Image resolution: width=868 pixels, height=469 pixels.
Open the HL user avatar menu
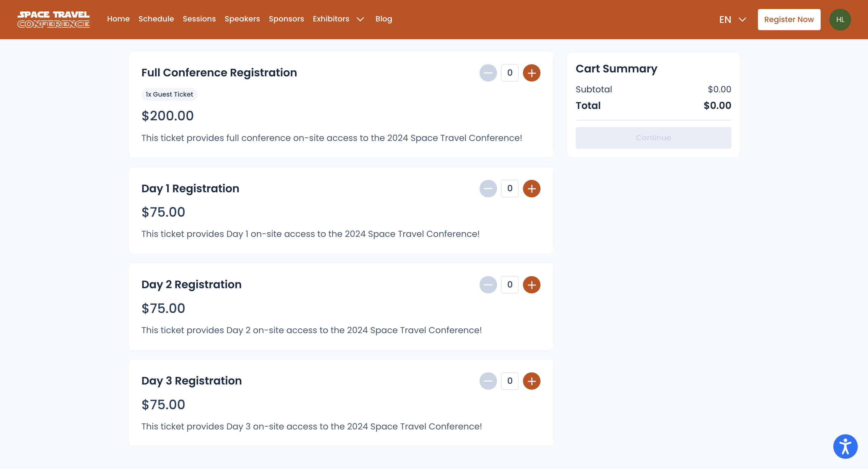pos(840,20)
